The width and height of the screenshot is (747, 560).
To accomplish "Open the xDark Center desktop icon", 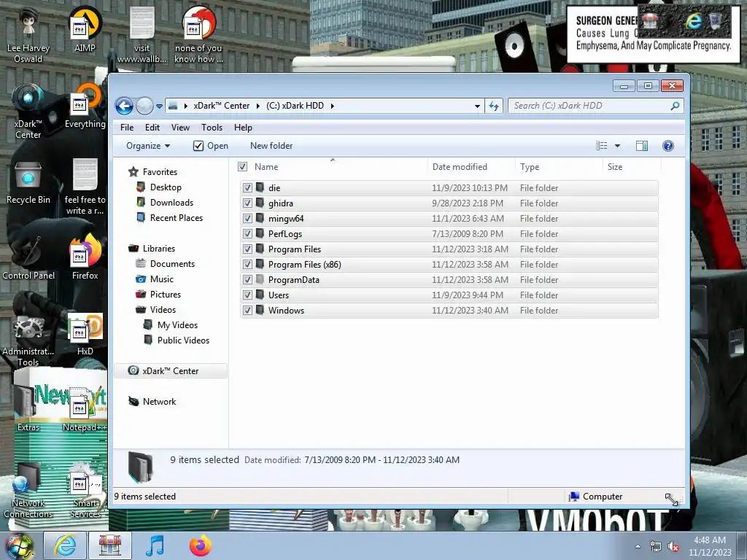I will pos(28,112).
